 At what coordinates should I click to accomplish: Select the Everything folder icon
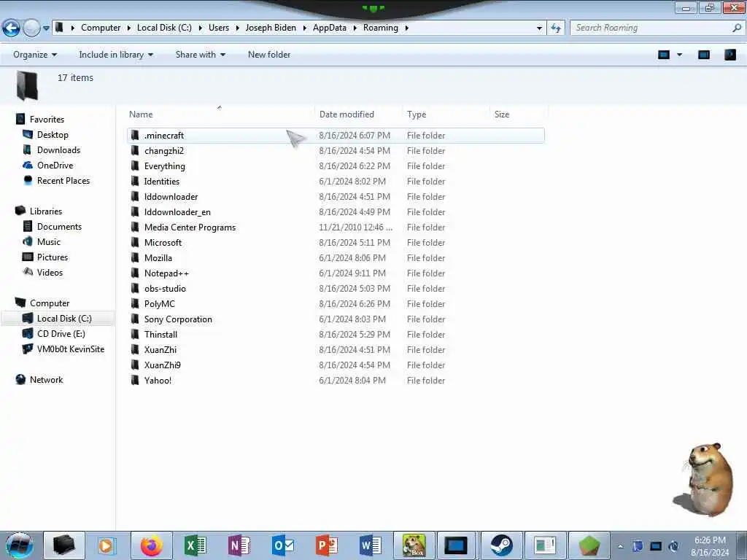click(135, 166)
